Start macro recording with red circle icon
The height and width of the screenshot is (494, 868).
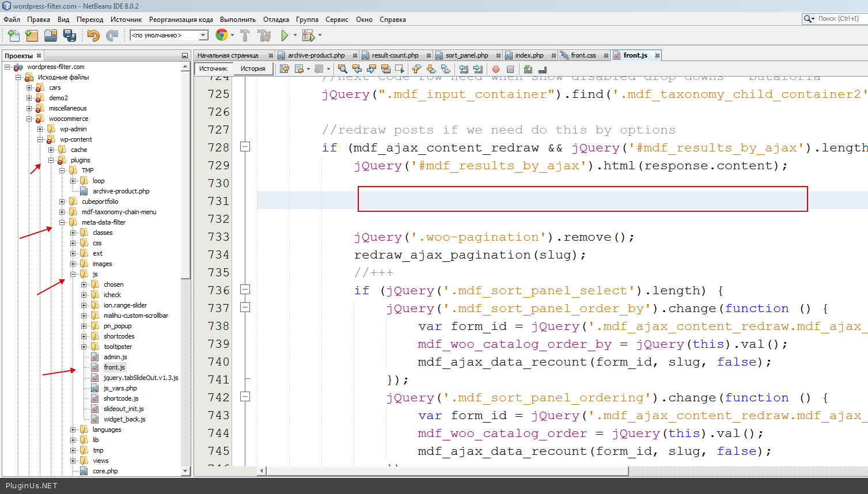[496, 69]
